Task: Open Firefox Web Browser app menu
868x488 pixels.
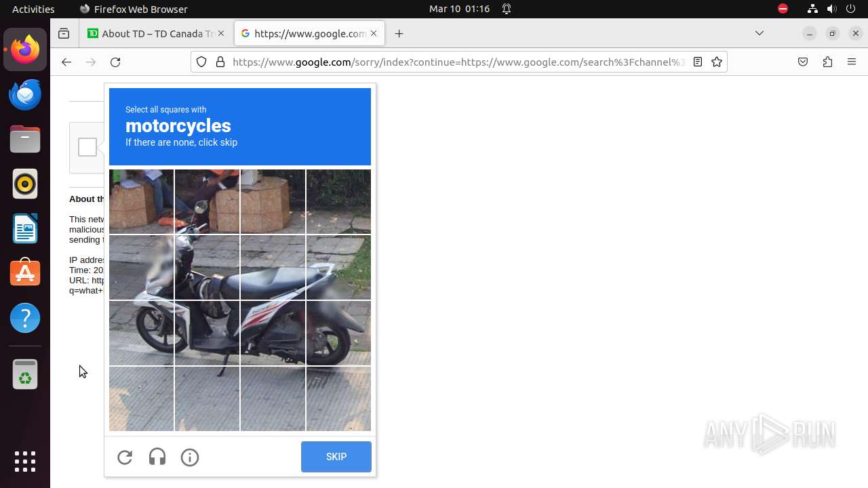Action: coord(134,9)
